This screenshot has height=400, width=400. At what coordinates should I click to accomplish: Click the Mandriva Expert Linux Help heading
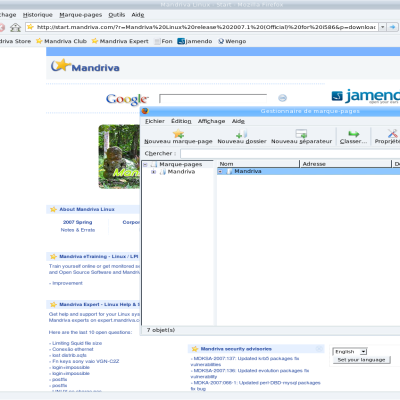pos(99,304)
